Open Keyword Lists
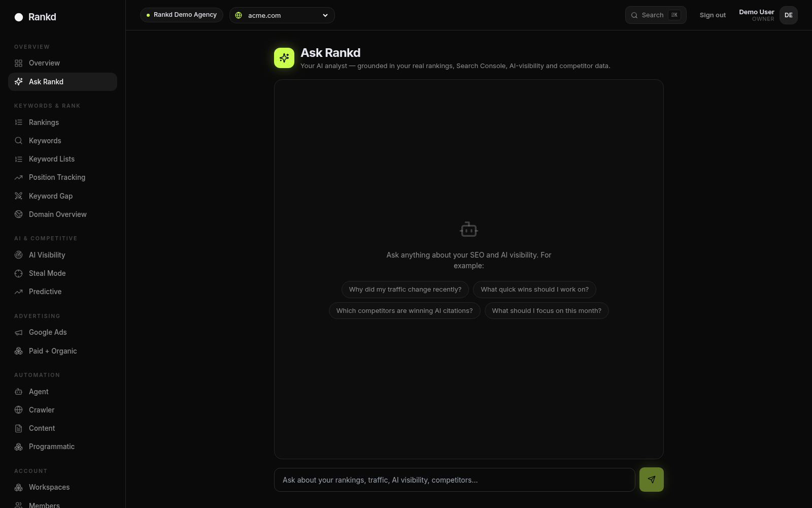812x508 pixels. click(62, 159)
